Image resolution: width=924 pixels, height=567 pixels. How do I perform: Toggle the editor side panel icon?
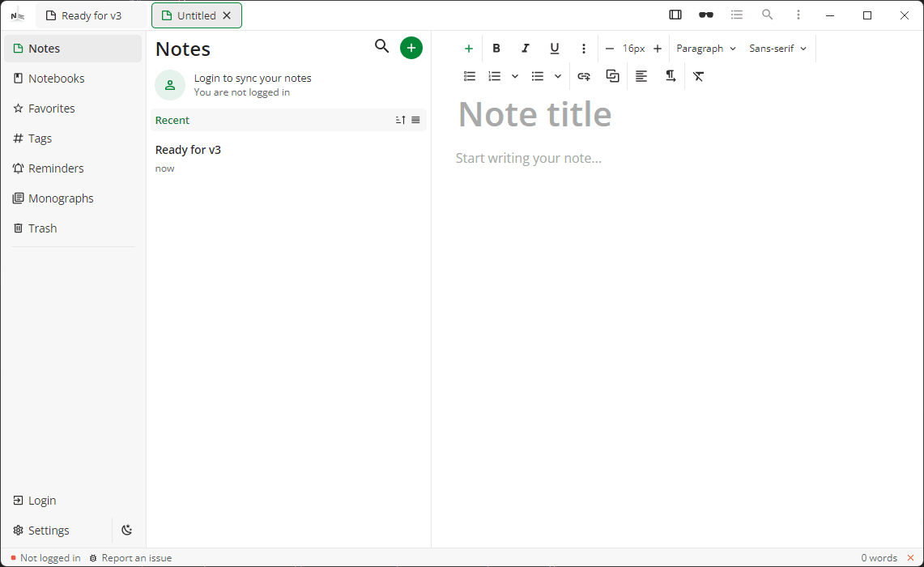click(x=675, y=15)
